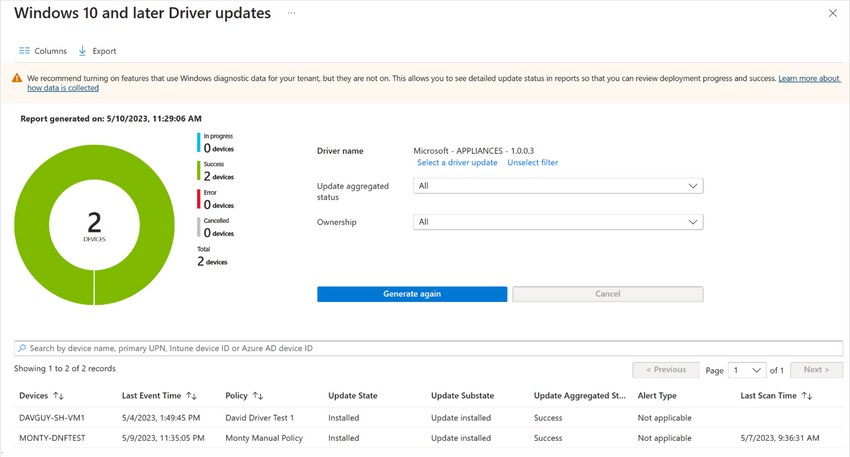
Task: Click the Columns icon in toolbar
Action: (x=25, y=51)
